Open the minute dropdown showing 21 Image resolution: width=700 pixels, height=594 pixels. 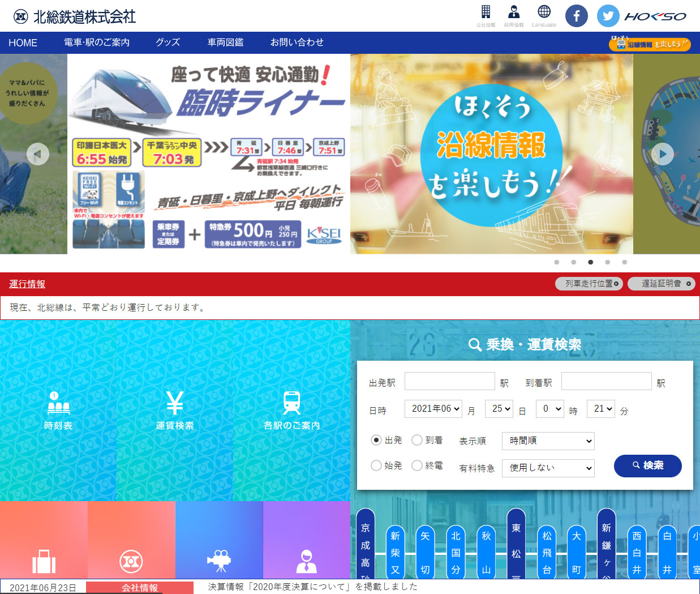(601, 409)
